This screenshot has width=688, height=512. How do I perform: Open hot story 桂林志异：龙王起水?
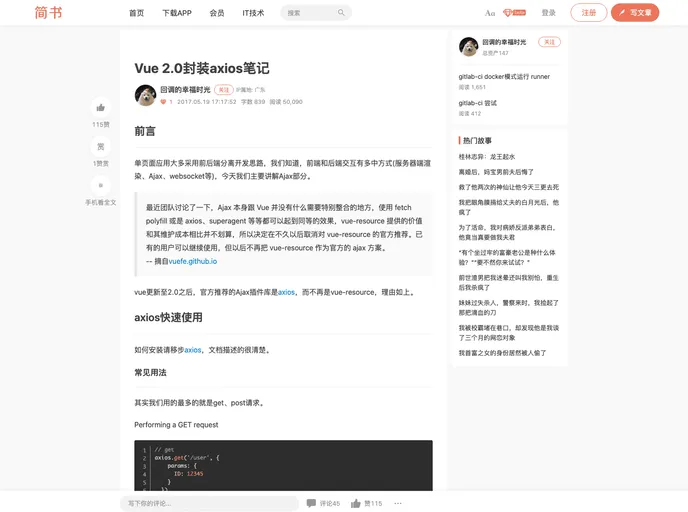pyautogui.click(x=487, y=157)
